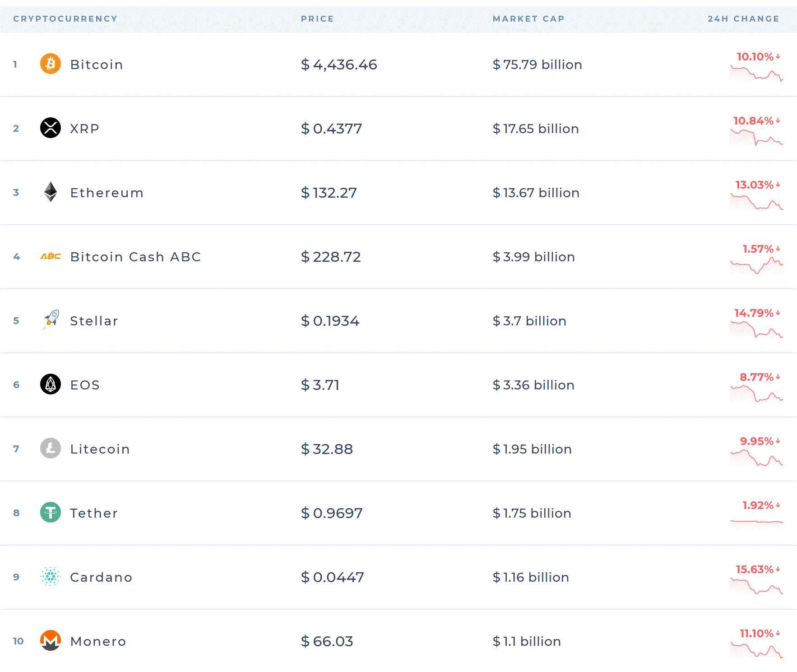Click Cardano's 15.63% change value

pyautogui.click(x=755, y=570)
